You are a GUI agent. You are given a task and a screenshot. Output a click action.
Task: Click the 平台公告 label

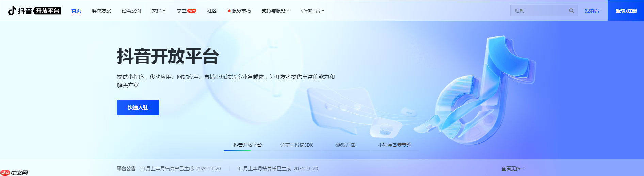tap(126, 168)
